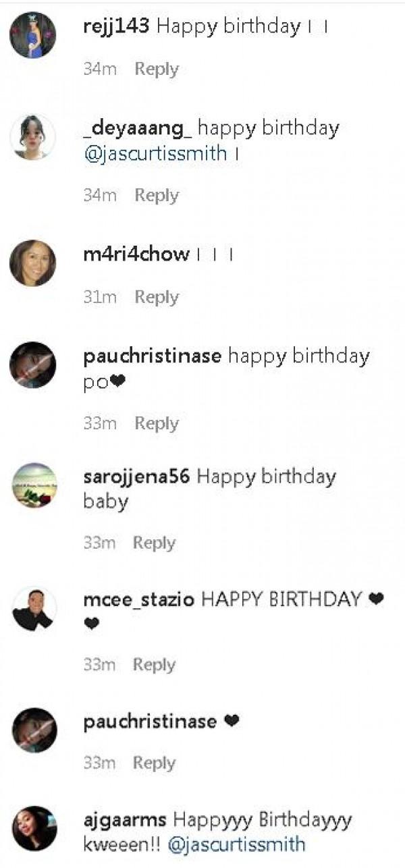
Task: Open the mcee_stazio username link
Action: click(x=140, y=599)
